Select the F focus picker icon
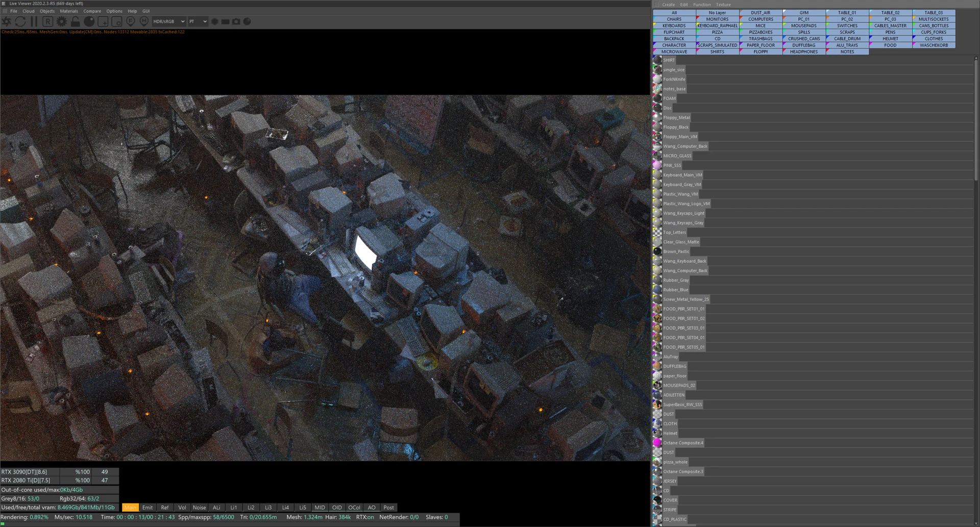Viewport: 980px width, 527px height. pos(130,21)
